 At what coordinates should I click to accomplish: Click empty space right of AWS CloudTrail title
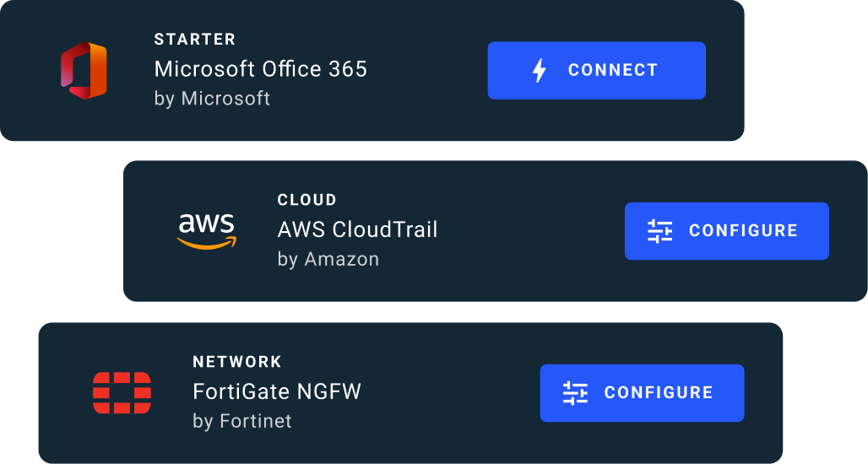coord(532,231)
